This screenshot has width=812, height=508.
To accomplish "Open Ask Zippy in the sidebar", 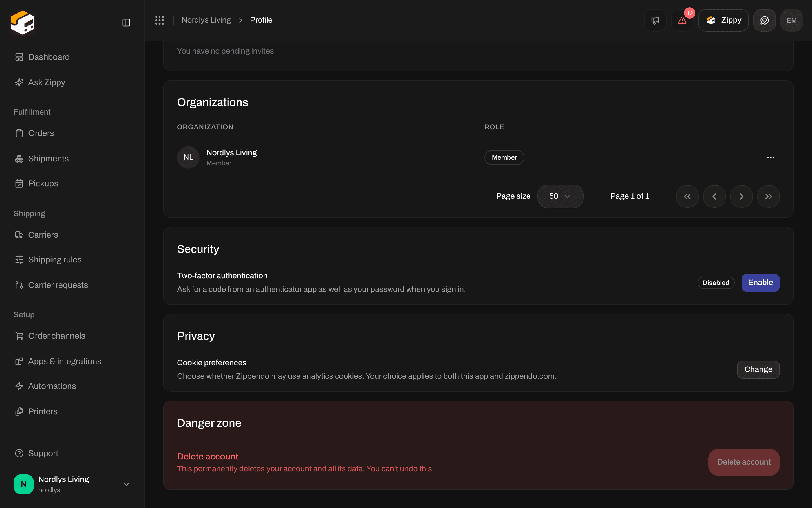I will [x=72, y=82].
